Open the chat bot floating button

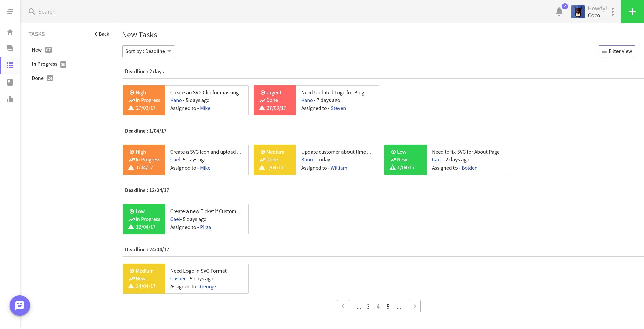click(x=20, y=305)
